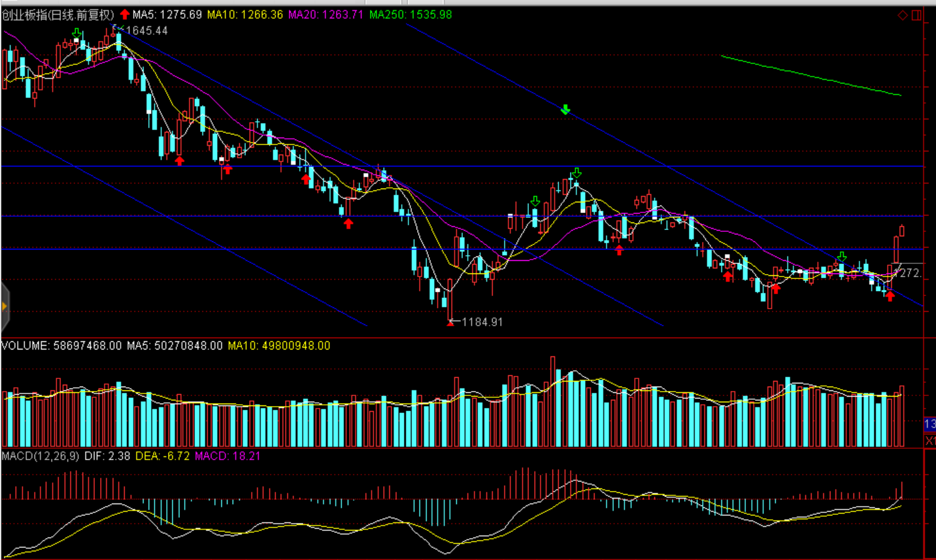Click the MA20 legend label in magenta
Viewport: 936px width, 560px height.
click(325, 14)
